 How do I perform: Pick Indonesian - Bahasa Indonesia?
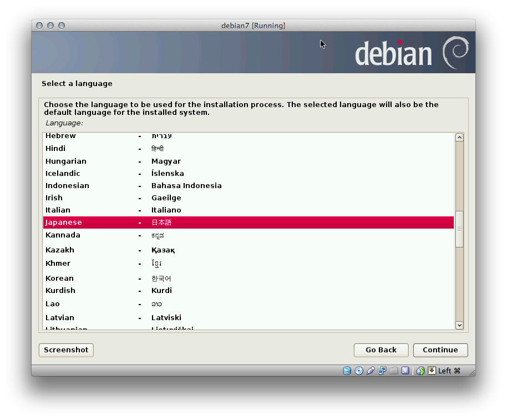[249, 186]
